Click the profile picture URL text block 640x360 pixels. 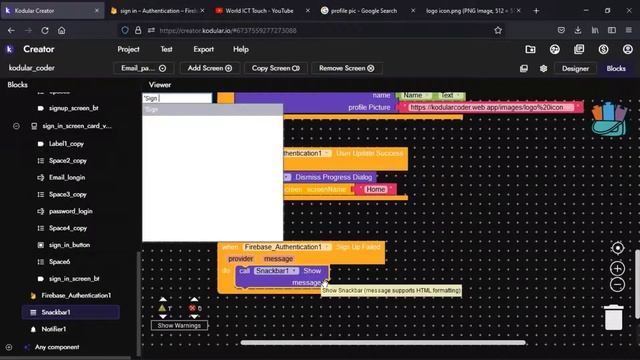(491, 107)
